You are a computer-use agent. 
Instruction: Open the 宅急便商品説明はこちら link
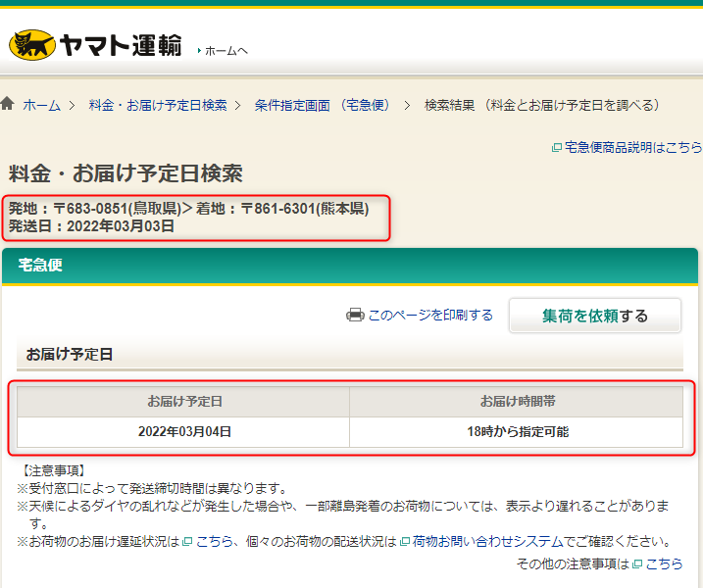coord(633,147)
